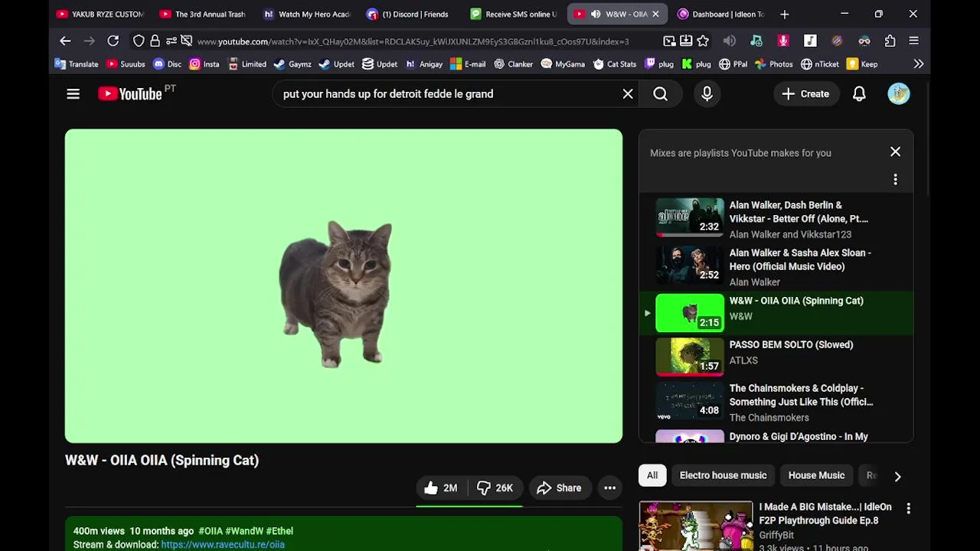Open the tracking protection shield icon

[x=139, y=41]
